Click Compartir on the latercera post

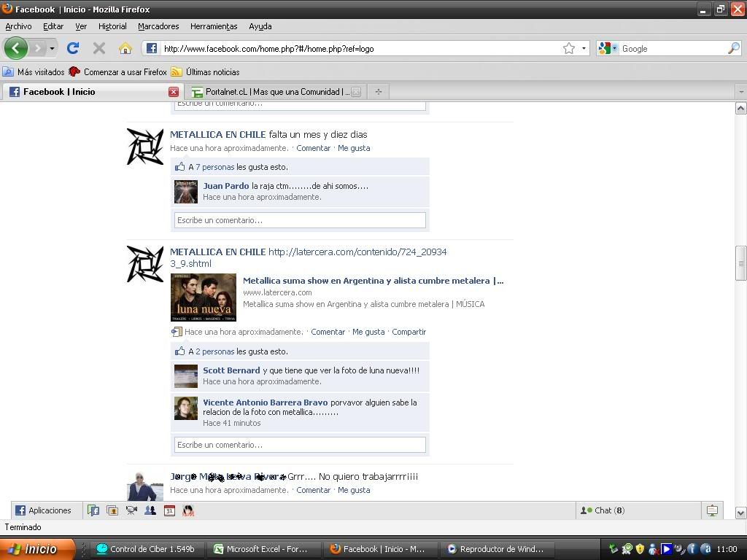tap(409, 332)
